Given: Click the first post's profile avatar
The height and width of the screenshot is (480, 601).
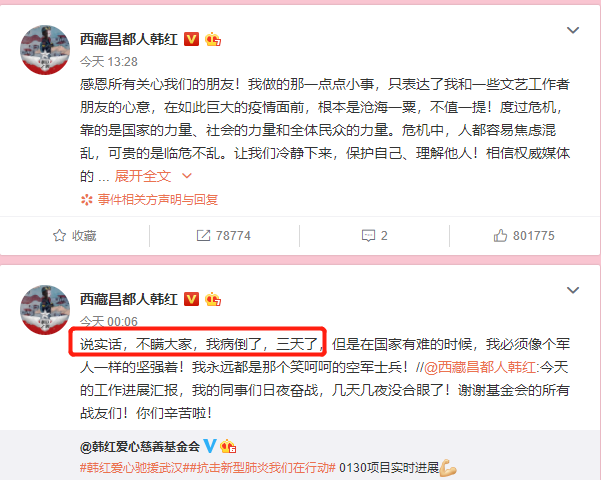Looking at the screenshot, I should (45, 50).
